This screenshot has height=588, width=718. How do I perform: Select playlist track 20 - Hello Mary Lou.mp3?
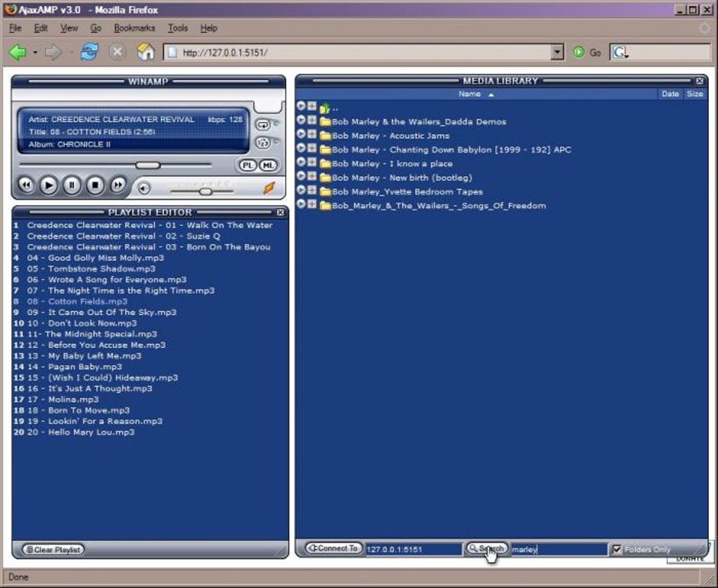pos(80,432)
